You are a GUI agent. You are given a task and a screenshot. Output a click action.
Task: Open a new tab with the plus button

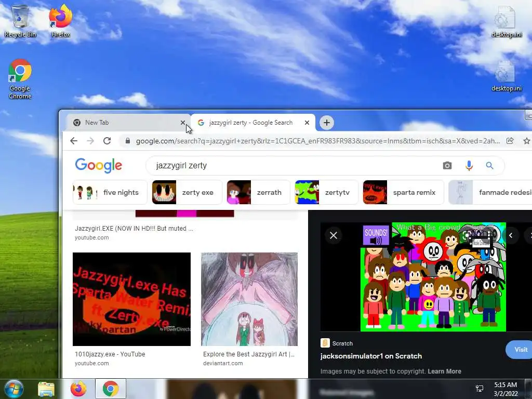[x=327, y=123]
